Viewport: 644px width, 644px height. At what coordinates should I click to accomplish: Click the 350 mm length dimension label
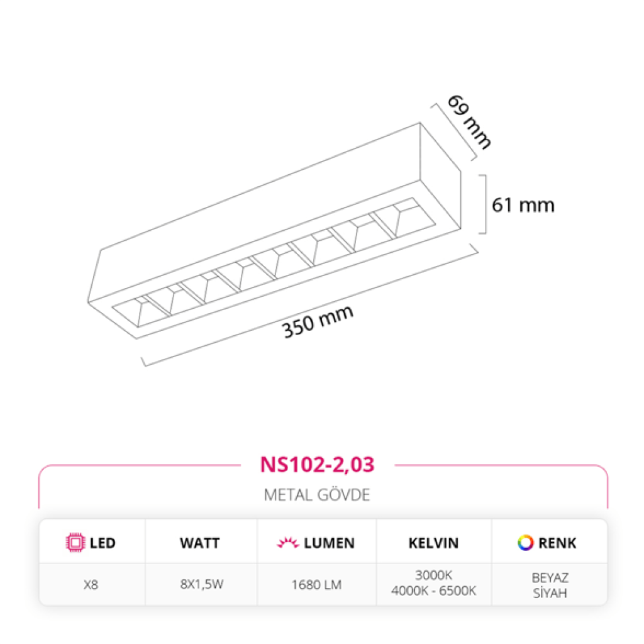point(318,321)
